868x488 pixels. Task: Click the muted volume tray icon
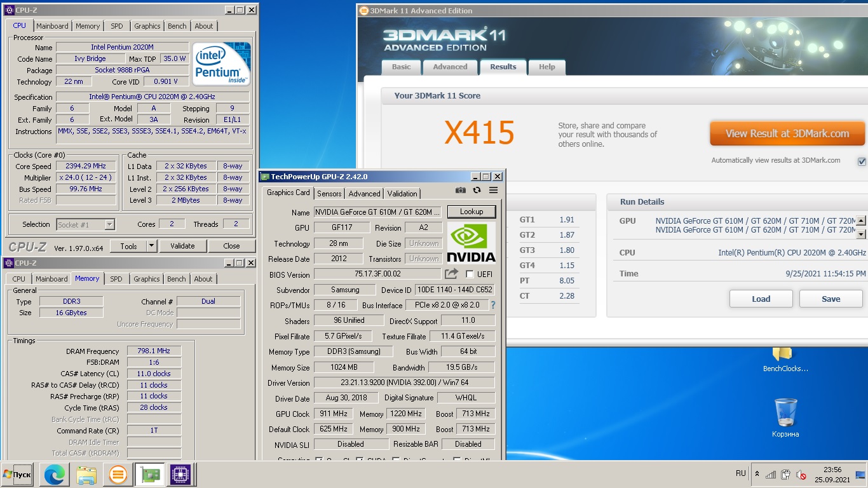point(801,475)
